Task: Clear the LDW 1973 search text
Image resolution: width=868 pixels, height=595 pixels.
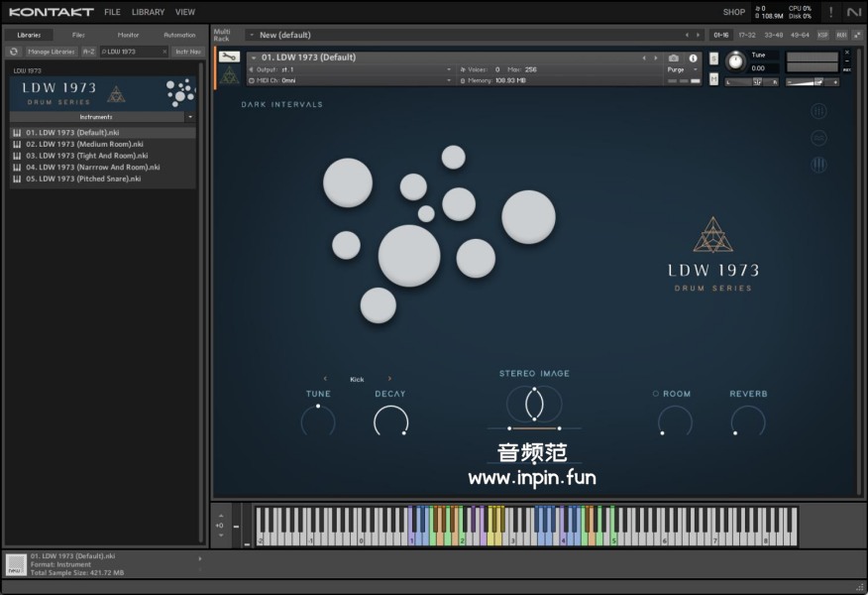Action: pos(164,52)
